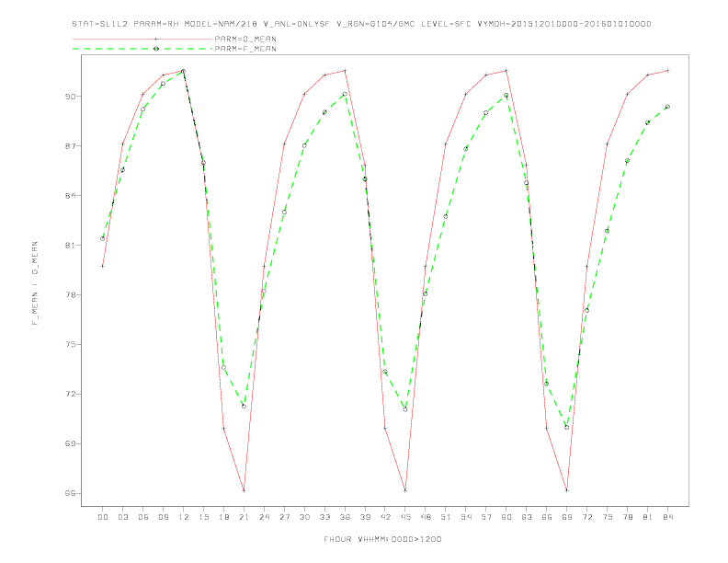Click the x-axis tick label 75

pos(608,517)
